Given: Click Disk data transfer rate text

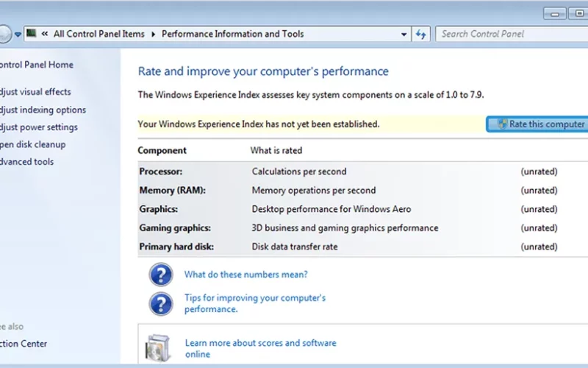Looking at the screenshot, I should [x=295, y=247].
